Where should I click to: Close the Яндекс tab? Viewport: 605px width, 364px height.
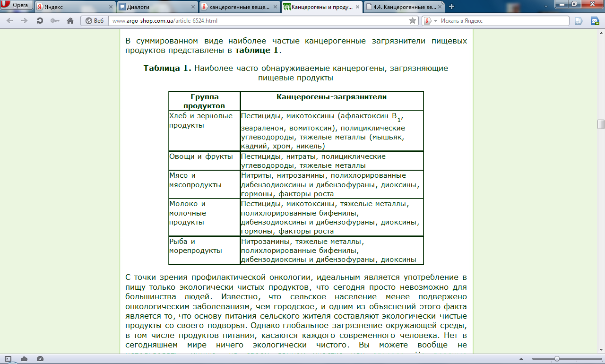[111, 7]
